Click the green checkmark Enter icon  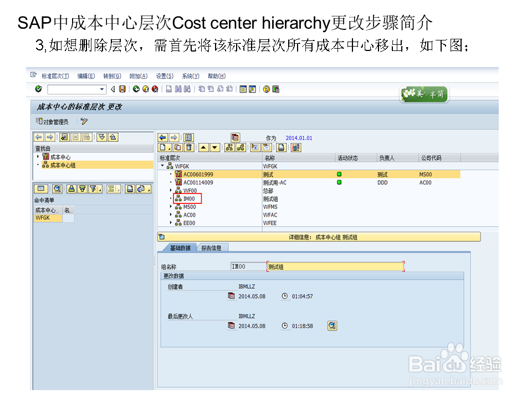tap(38, 89)
